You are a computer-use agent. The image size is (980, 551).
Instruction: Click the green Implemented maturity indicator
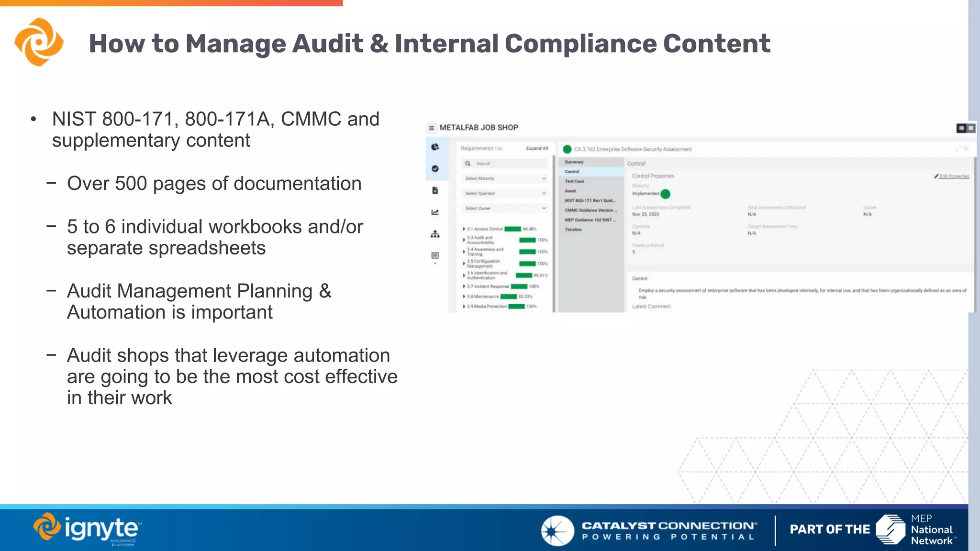[x=665, y=194]
